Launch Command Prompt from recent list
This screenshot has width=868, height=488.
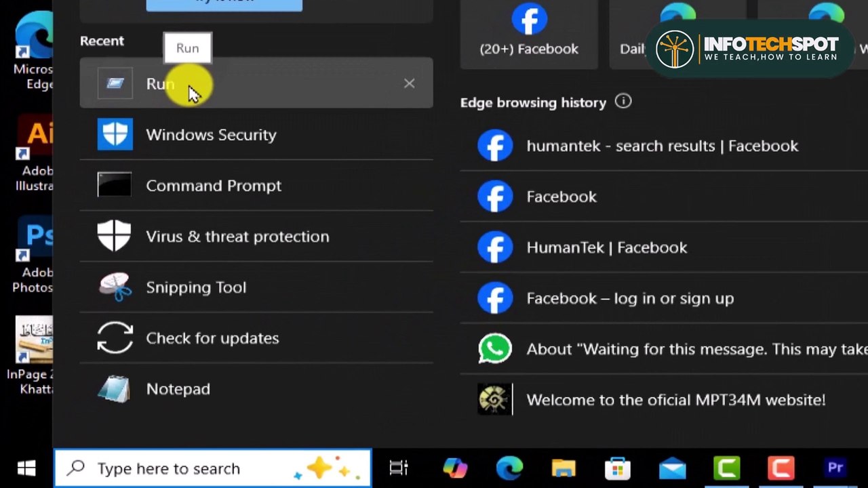click(256, 185)
